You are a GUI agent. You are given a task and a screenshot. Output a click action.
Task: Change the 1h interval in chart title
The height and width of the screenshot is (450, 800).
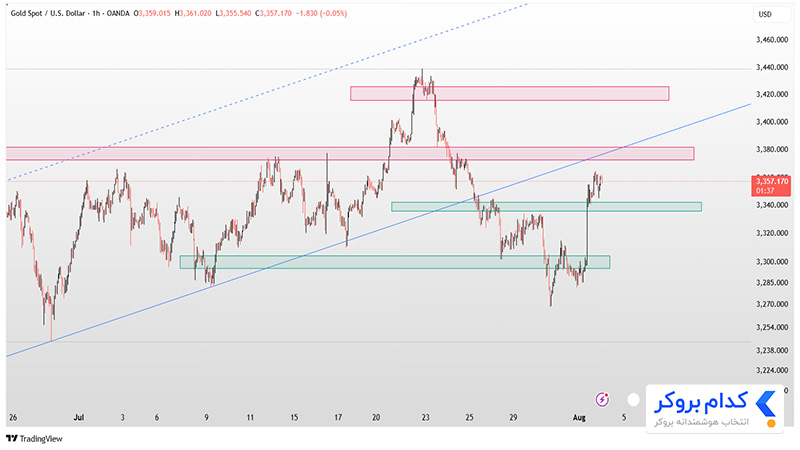tap(96, 13)
